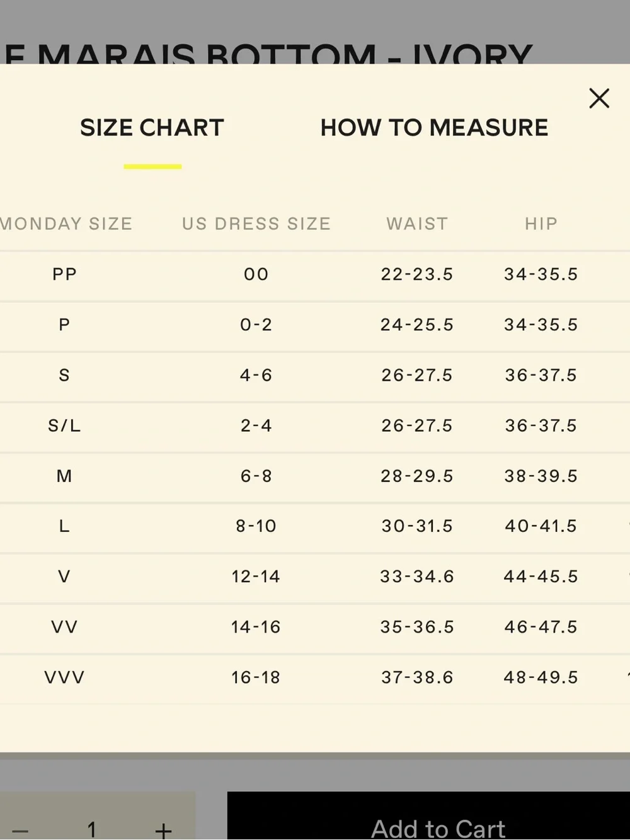Decrease quantity with the minus icon

coord(20,831)
